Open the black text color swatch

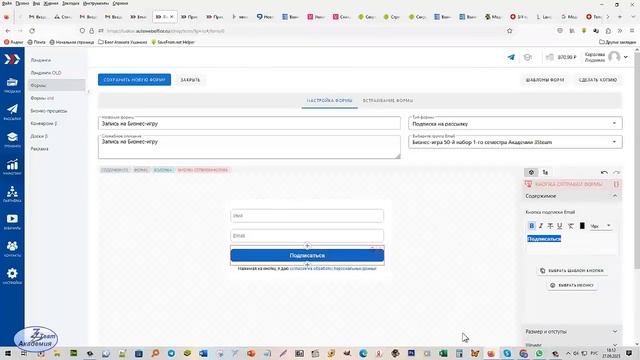point(582,226)
